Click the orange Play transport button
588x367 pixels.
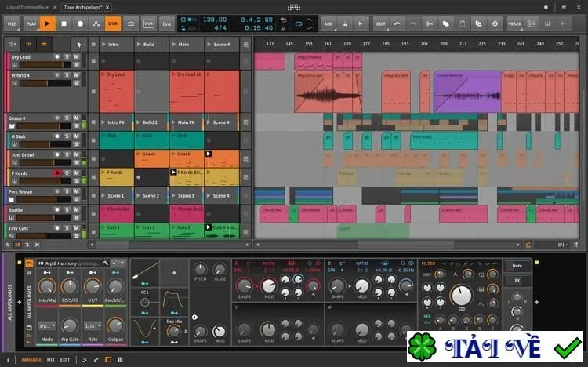tap(47, 24)
